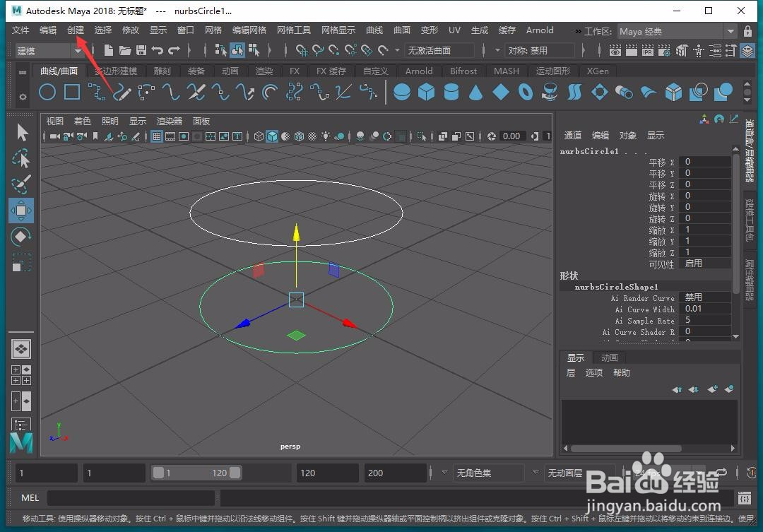Open the layer editor 层 menu
This screenshot has height=532, width=763.
571,373
